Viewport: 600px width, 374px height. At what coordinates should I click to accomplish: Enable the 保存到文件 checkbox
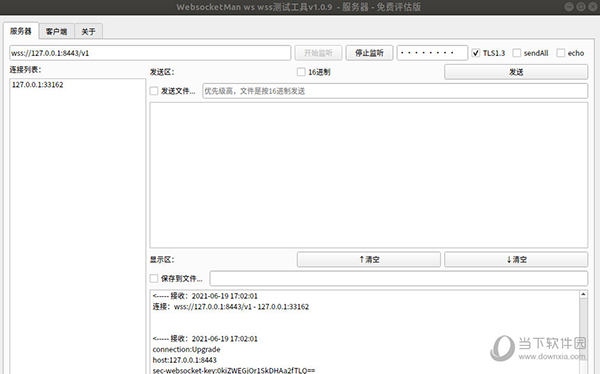[154, 278]
